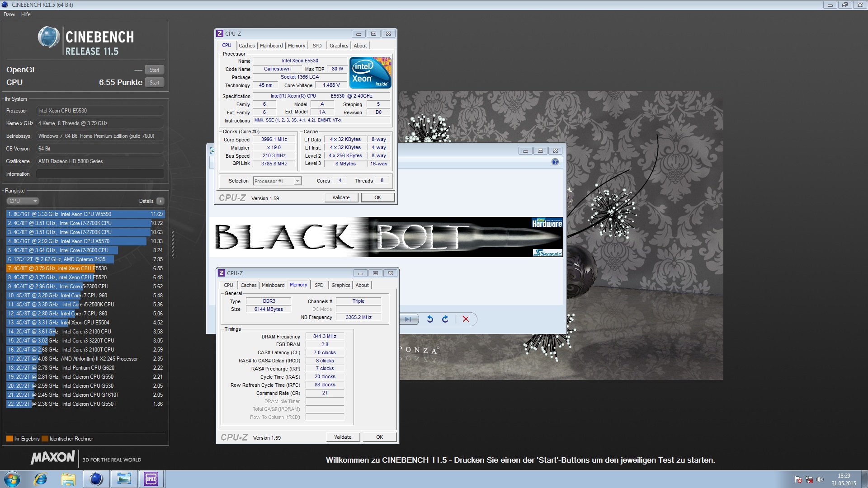
Task: Select Graphics tab in lower CPU-Z
Action: click(341, 285)
